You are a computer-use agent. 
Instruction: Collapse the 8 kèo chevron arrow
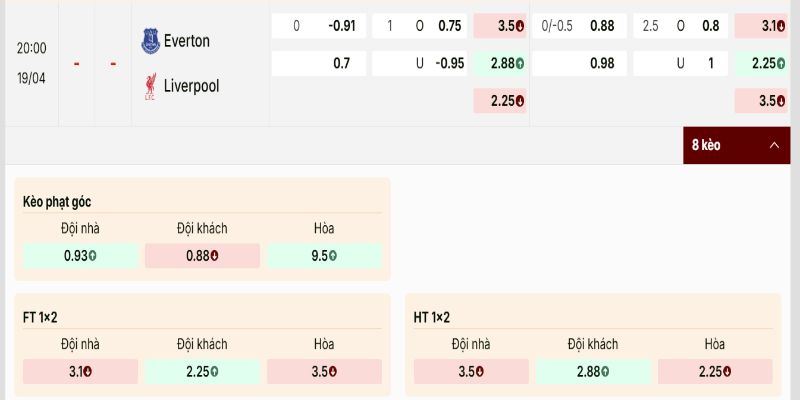[x=774, y=146]
